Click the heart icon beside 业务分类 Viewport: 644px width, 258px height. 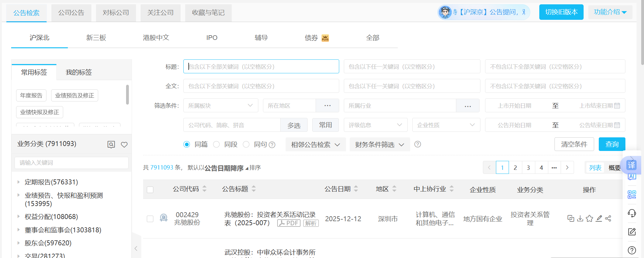tap(124, 144)
